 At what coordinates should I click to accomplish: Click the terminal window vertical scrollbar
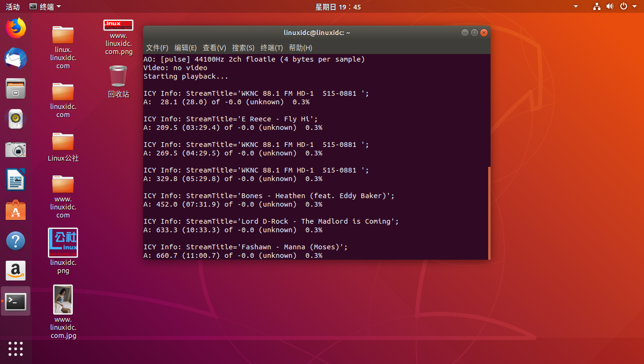coord(489,212)
